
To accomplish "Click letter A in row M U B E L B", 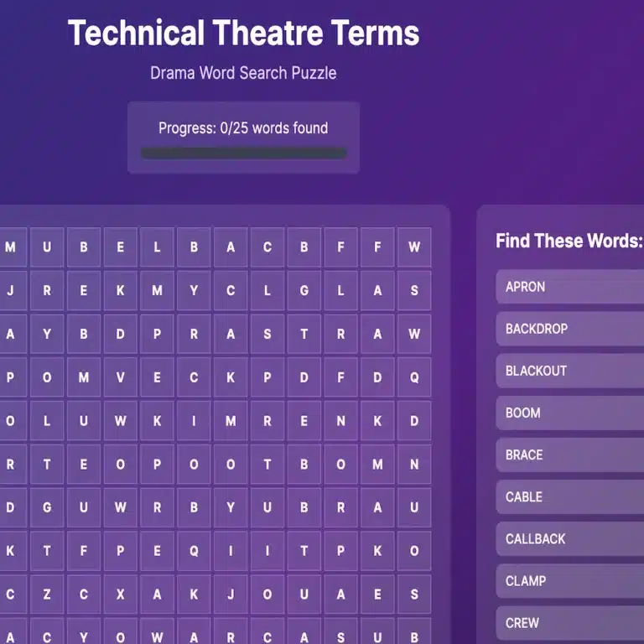I will [x=231, y=247].
